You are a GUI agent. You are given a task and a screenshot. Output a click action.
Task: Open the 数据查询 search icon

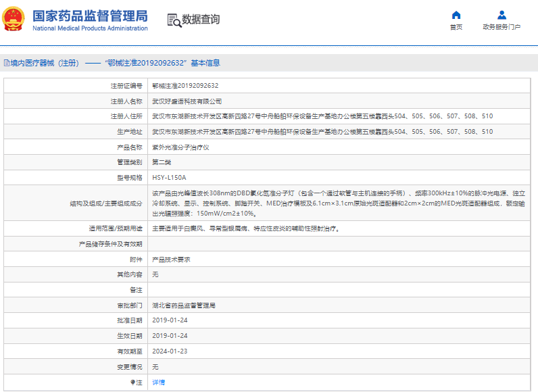(x=174, y=20)
